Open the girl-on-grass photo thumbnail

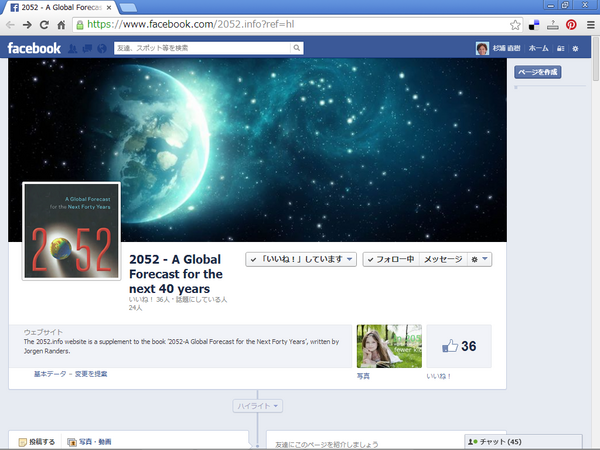389,346
